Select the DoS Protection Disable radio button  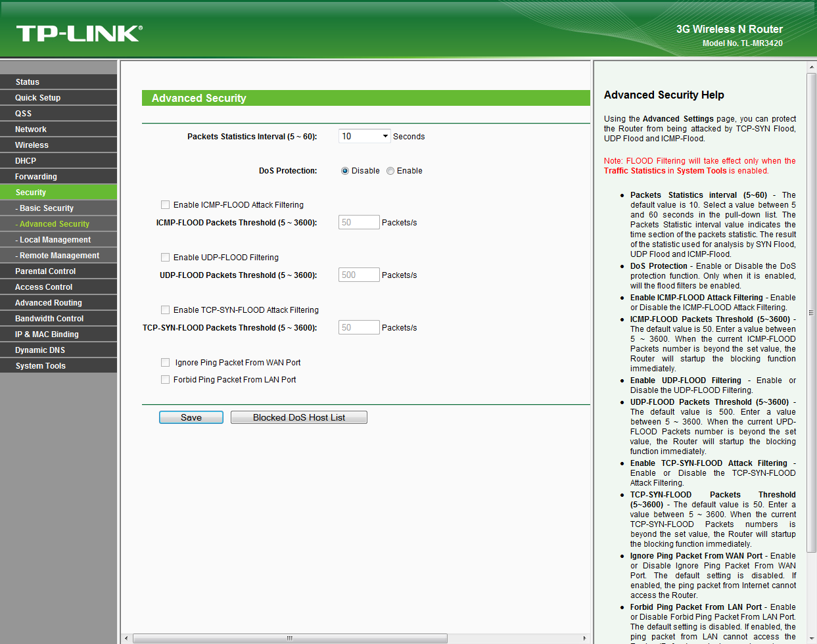(345, 171)
